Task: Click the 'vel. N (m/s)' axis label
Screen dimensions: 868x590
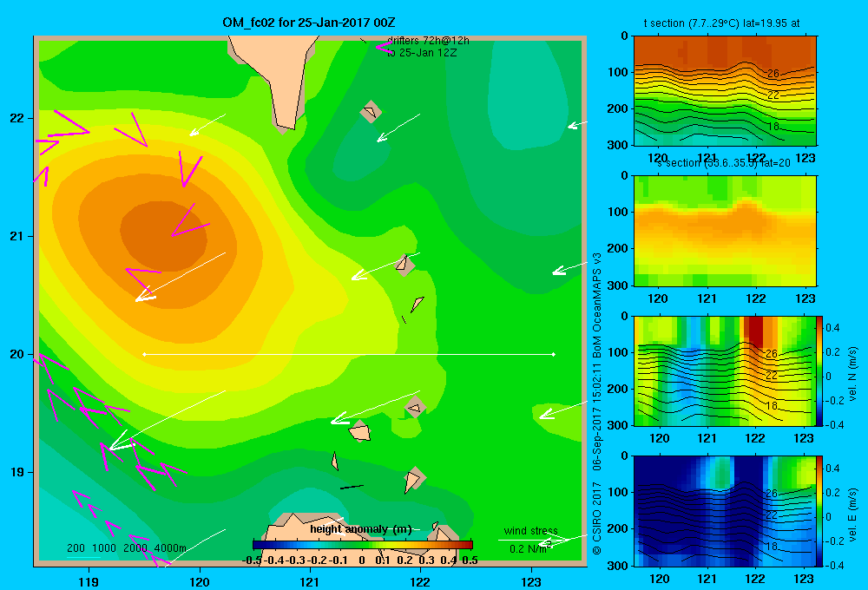Action: [x=852, y=374]
